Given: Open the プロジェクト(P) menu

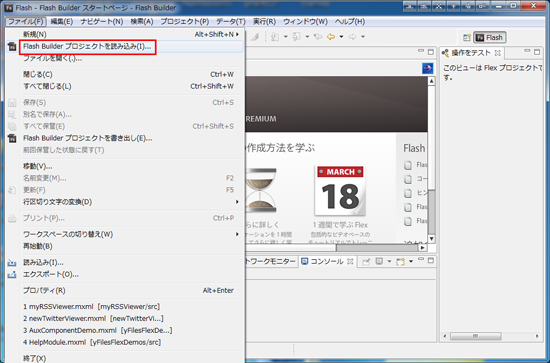Looking at the screenshot, I should (185, 21).
